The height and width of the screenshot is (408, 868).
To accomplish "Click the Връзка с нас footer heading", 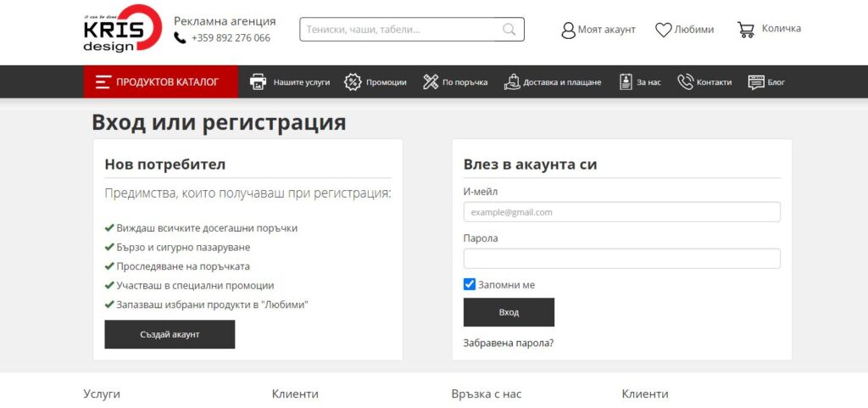I will (x=487, y=394).
